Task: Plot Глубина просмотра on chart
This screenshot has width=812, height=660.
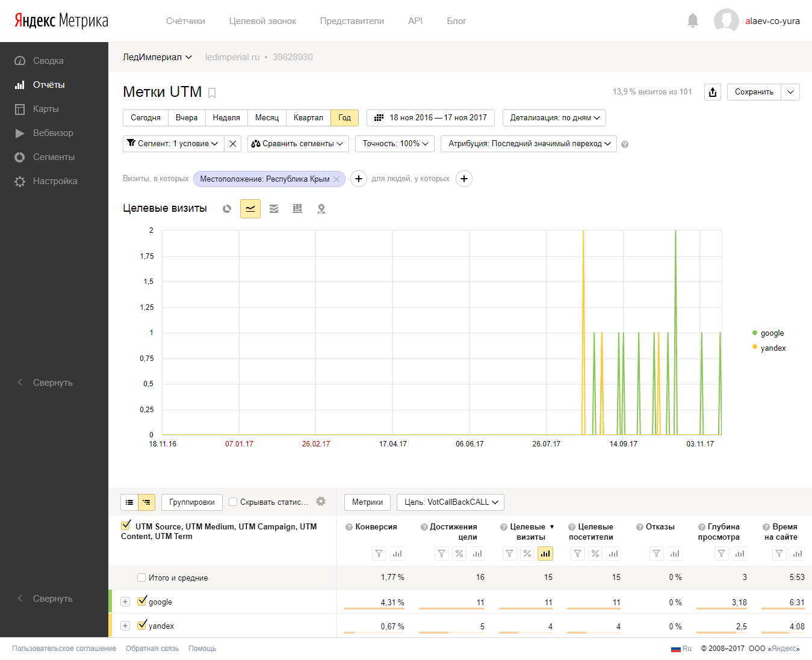Action: pos(740,554)
